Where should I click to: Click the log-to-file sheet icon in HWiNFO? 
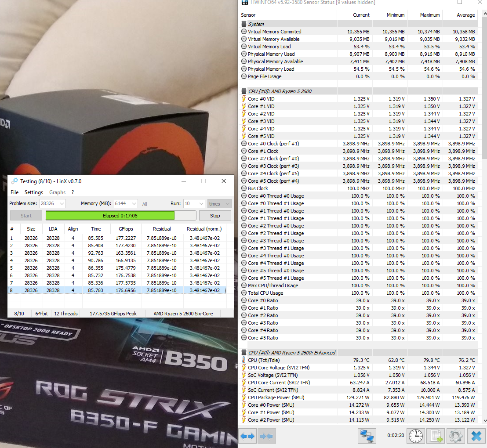[436, 436]
